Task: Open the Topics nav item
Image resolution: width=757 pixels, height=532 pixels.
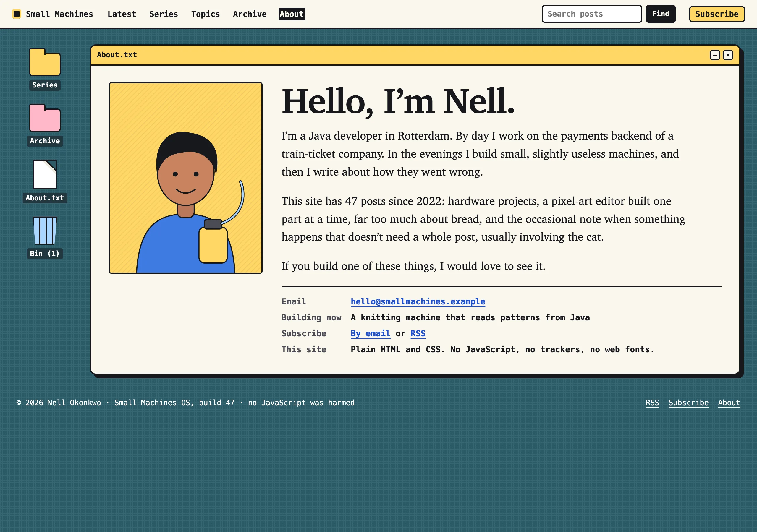Action: tap(206, 14)
